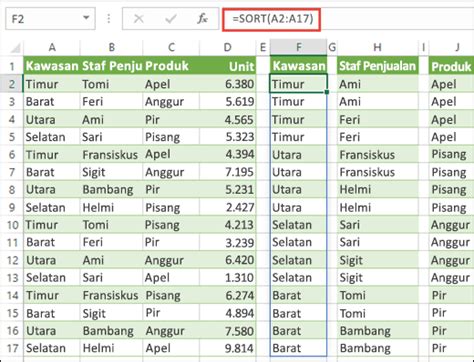Click 'Sigit' in row 12 column H
The height and width of the screenshot is (362, 474).
pyautogui.click(x=377, y=260)
